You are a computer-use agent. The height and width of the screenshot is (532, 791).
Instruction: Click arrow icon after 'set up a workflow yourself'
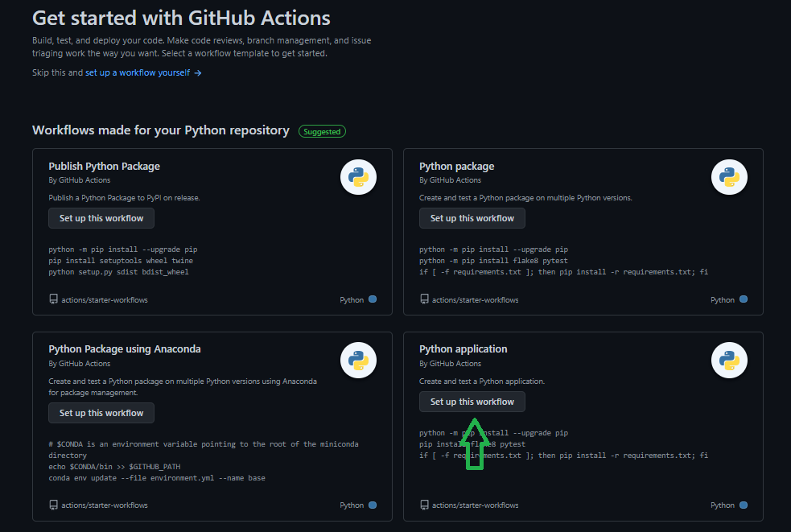pyautogui.click(x=198, y=73)
